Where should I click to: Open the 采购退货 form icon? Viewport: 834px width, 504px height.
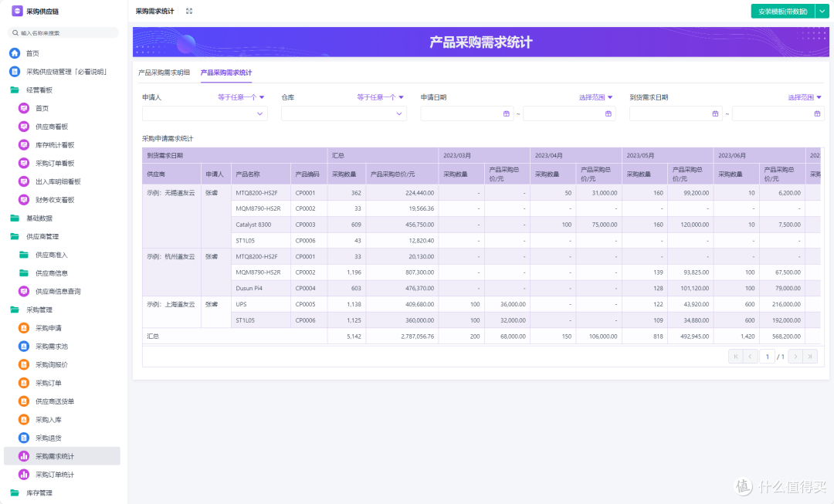(x=23, y=438)
